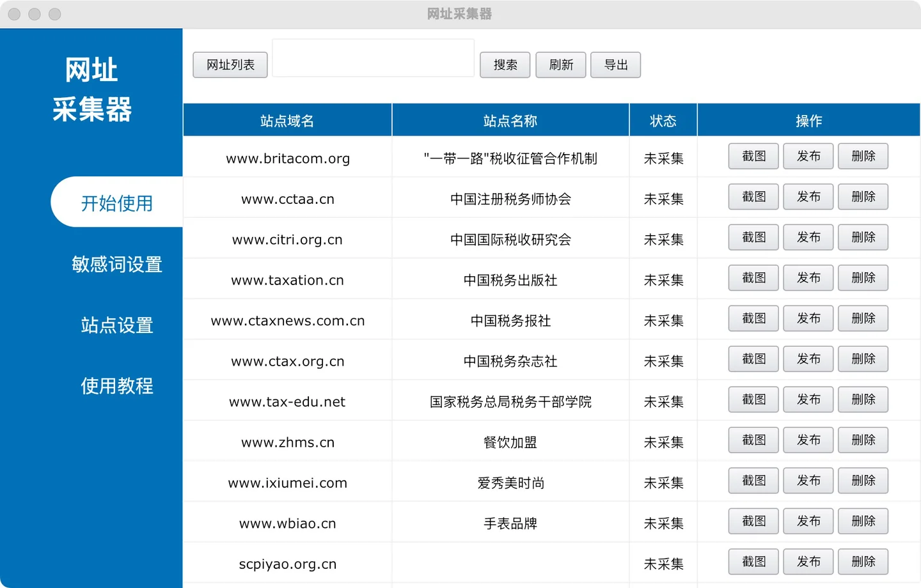Click 发布 for 餐饮加盟 row
This screenshot has width=921, height=588.
pyautogui.click(x=808, y=440)
